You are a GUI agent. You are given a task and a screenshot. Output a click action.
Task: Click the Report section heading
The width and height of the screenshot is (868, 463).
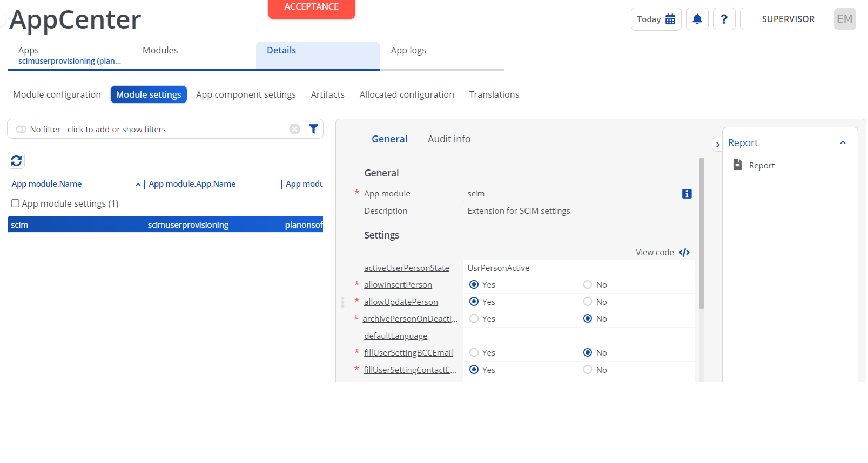743,143
